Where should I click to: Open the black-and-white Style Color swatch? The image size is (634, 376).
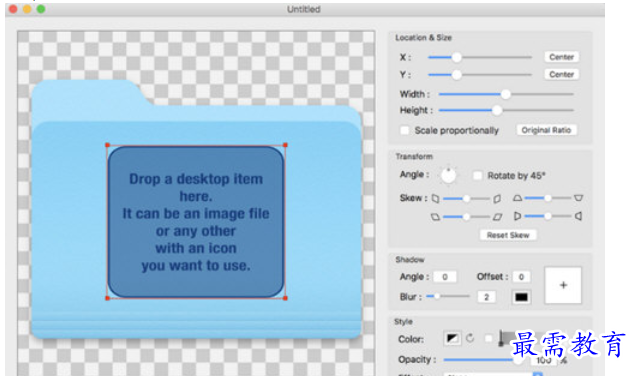point(452,338)
